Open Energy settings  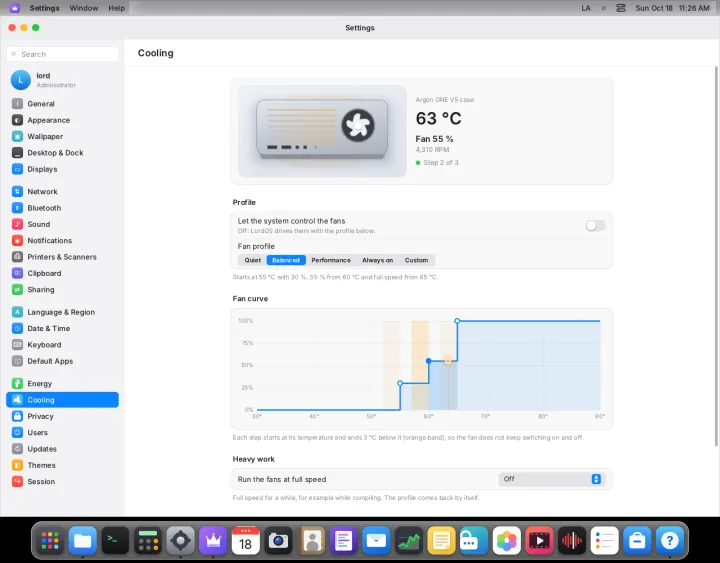62,383
